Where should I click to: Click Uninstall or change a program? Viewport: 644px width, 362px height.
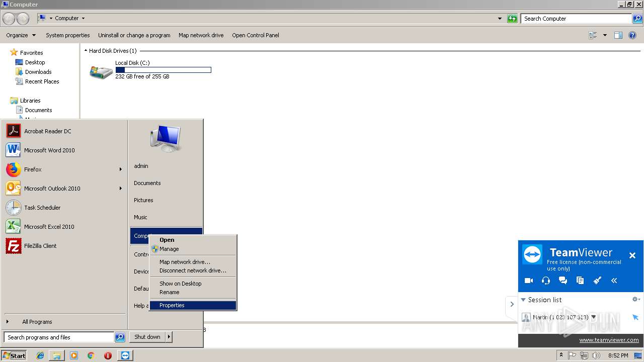coord(134,35)
